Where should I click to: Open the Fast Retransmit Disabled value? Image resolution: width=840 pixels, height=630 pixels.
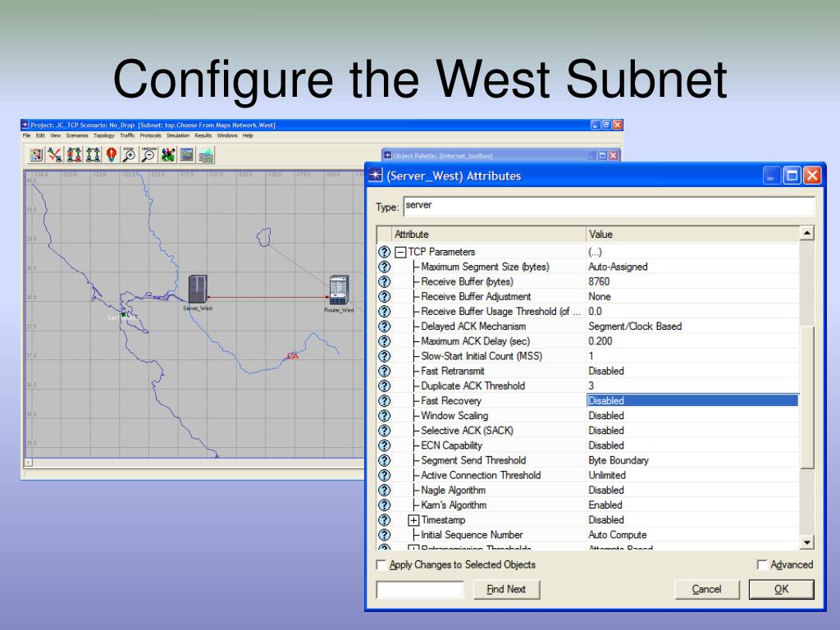click(x=606, y=371)
